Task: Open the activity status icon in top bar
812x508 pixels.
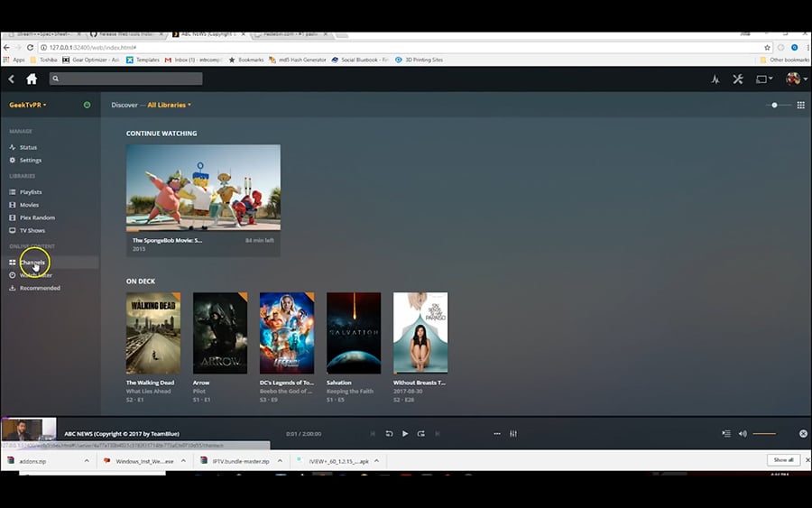Action: [715, 79]
